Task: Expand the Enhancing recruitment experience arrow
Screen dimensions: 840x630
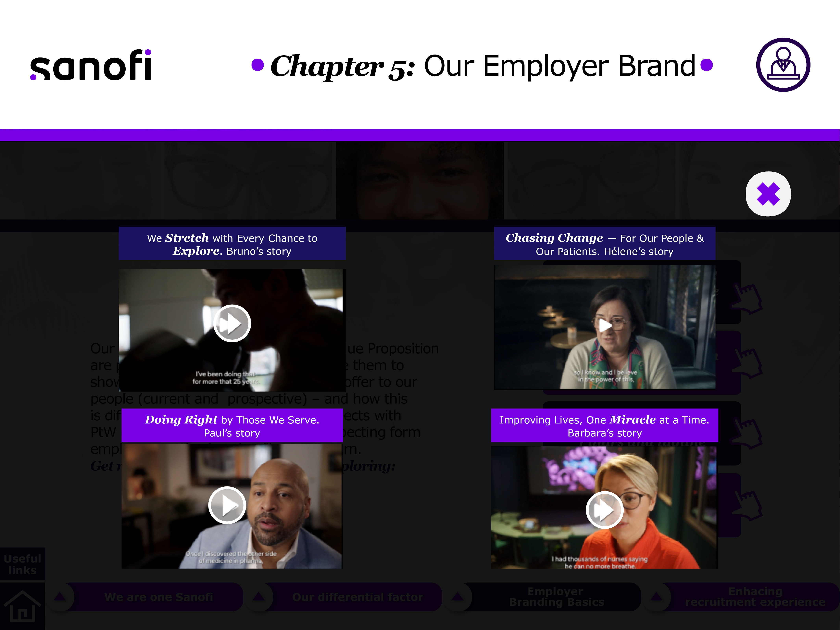Action: [657, 597]
